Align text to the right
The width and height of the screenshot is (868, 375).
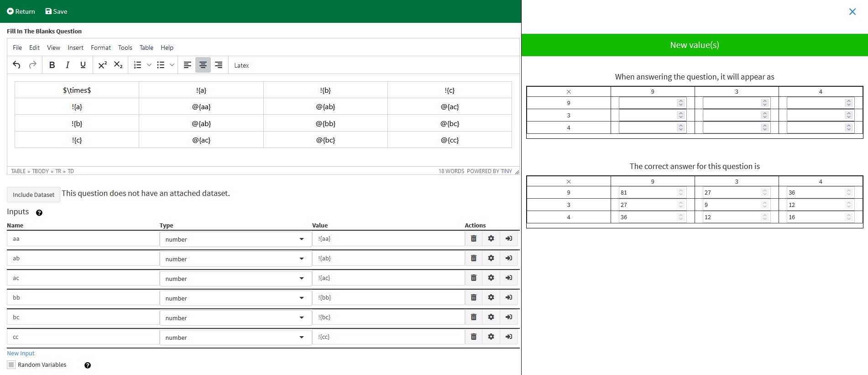click(219, 65)
